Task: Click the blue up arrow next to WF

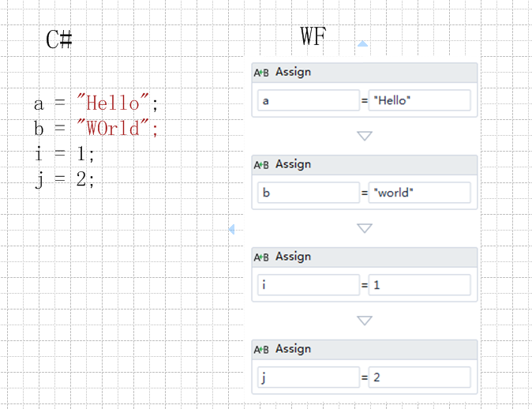Action: 363,43
